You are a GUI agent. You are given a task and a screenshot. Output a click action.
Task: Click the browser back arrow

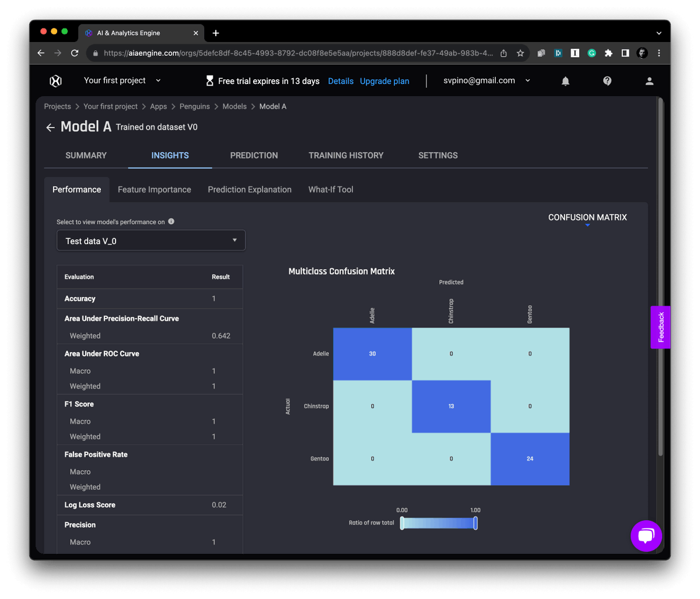click(41, 53)
